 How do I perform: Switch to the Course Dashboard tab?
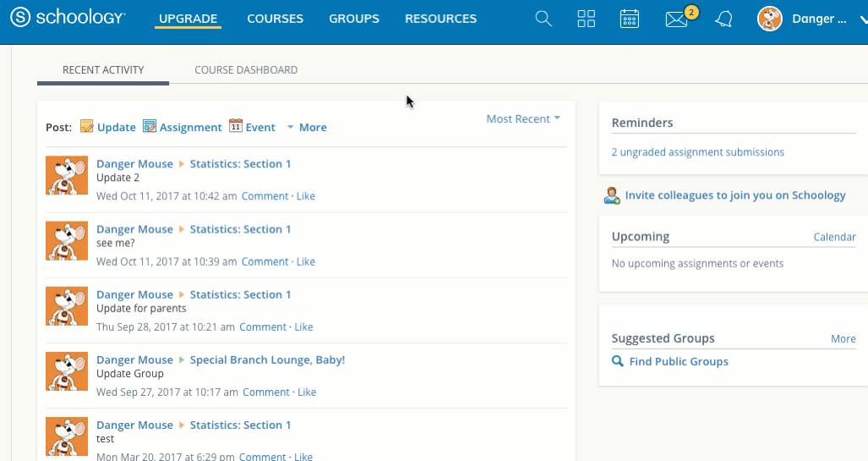pos(246,70)
